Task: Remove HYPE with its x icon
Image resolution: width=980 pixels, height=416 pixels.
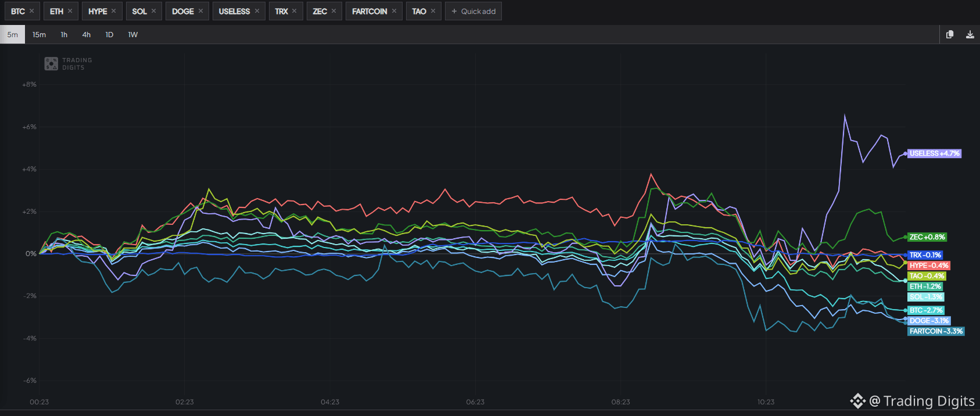Action: click(x=113, y=11)
